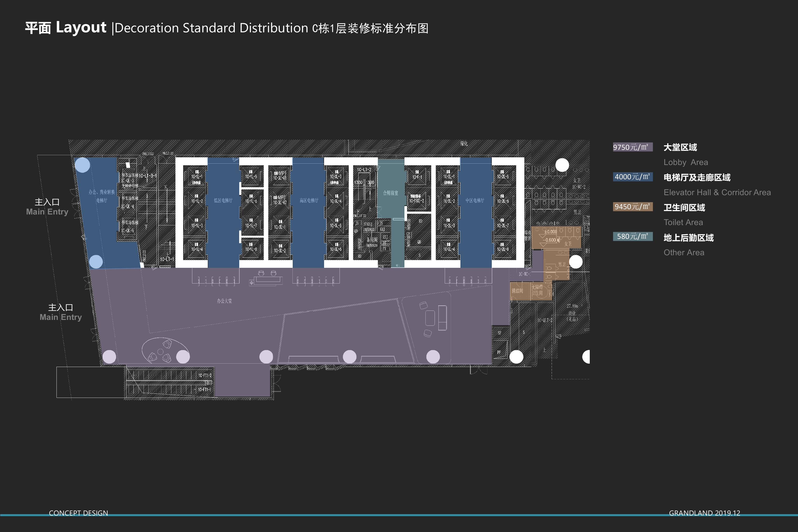
Task: Click the 9750元/㎡ lobby legend swatch
Action: pos(632,147)
